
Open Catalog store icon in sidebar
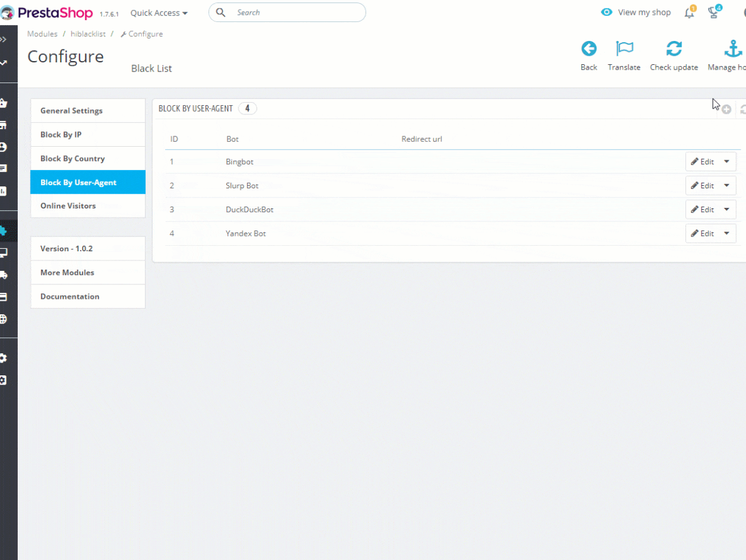pyautogui.click(x=3, y=125)
